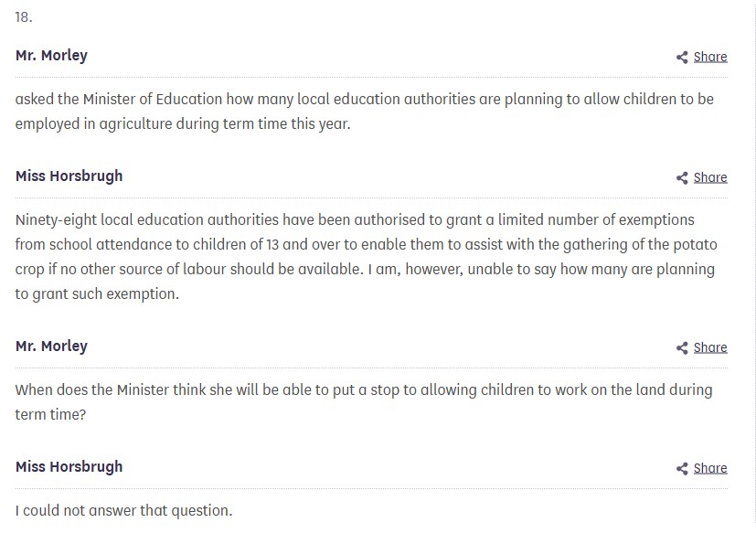Click the share icon beside Miss Horsbrugh's final reply
756x533 pixels.
(682, 469)
